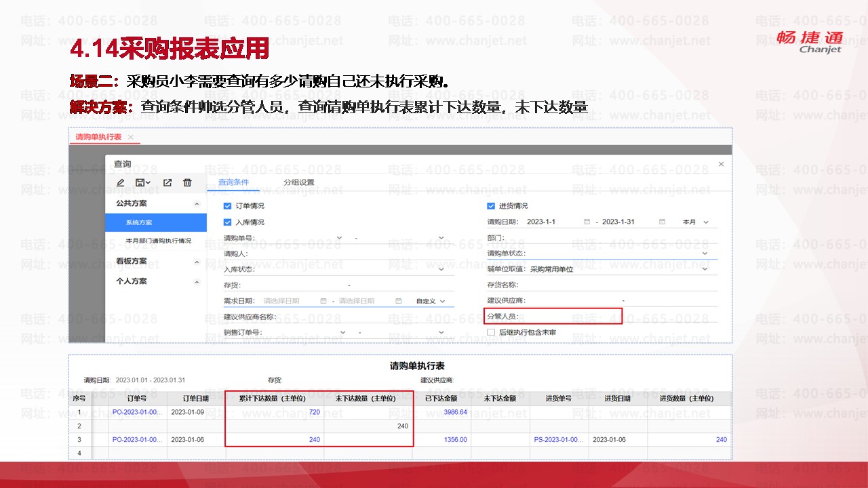Open order link PO-2023-01-00 dated 2023-01-06

[138, 439]
